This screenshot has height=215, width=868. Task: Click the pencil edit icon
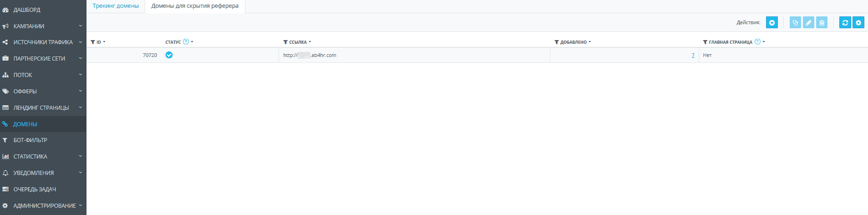(808, 22)
